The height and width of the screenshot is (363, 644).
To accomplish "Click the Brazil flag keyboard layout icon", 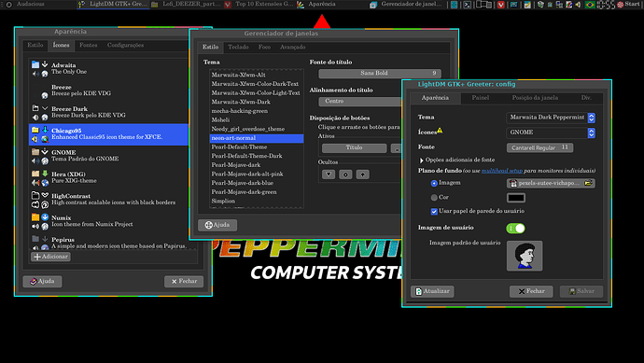I will [590, 5].
